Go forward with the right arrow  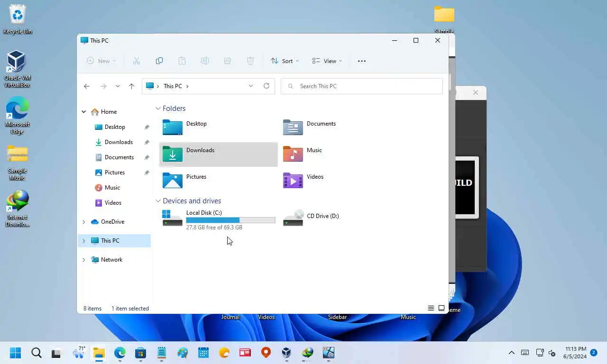click(103, 86)
